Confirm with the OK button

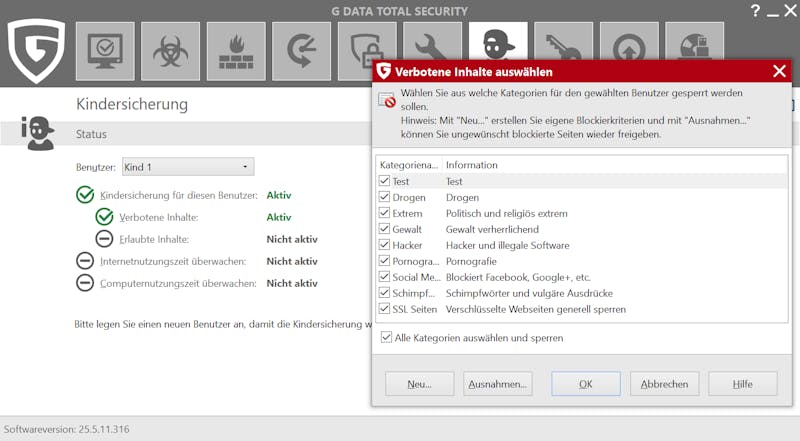[x=586, y=384]
